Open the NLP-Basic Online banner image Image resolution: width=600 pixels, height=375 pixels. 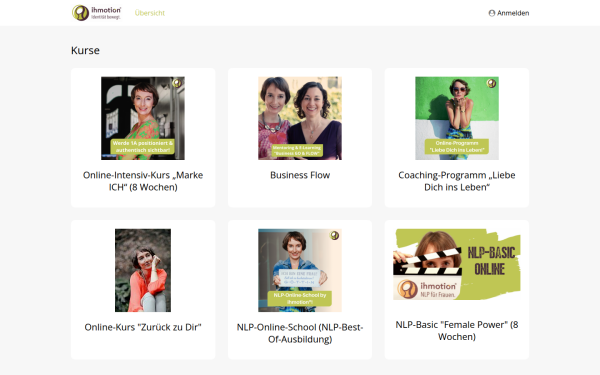(x=457, y=264)
